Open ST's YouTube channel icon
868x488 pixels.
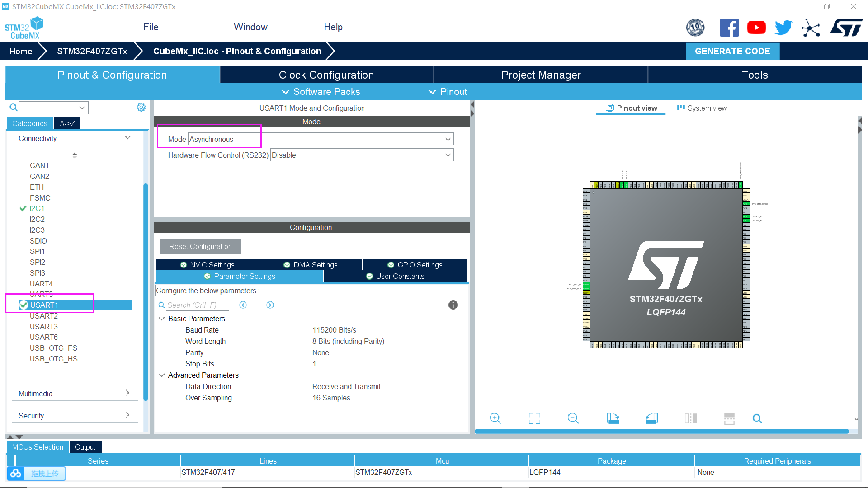point(756,27)
